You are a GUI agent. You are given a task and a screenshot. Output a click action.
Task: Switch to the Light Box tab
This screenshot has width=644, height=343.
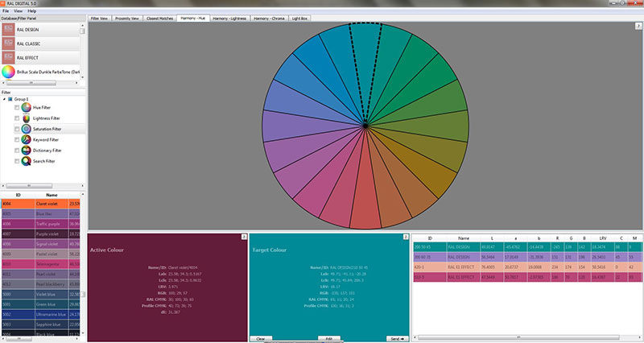coord(299,19)
